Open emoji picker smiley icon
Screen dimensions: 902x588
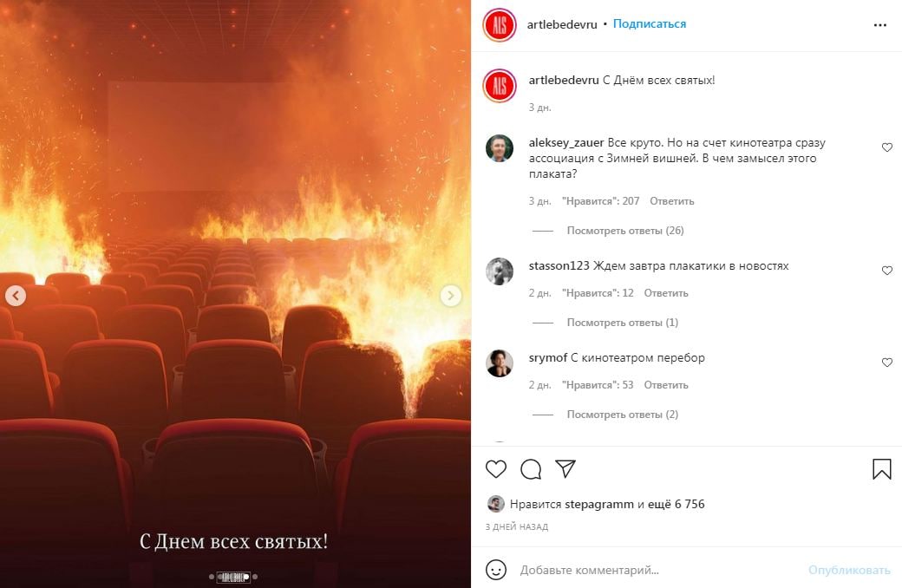point(496,570)
